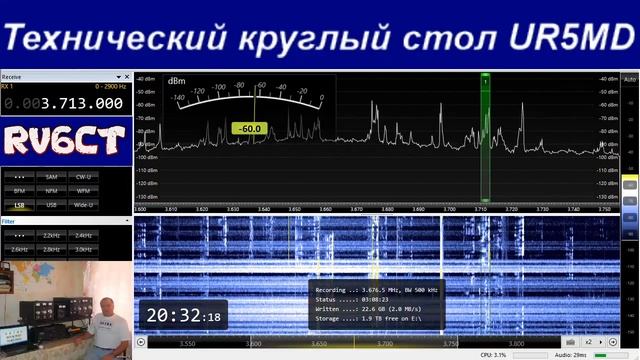The image size is (640, 360).
Task: Click the Recording status info box
Action: [x=376, y=304]
